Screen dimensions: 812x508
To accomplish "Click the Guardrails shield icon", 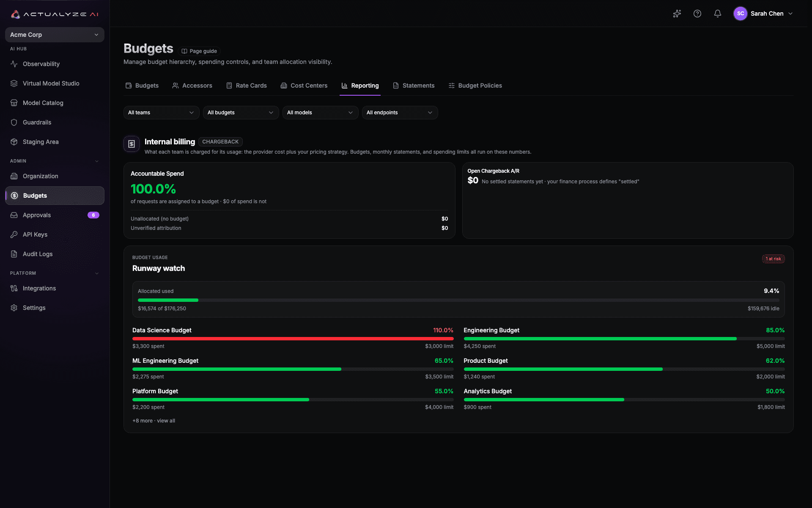I will tap(14, 122).
